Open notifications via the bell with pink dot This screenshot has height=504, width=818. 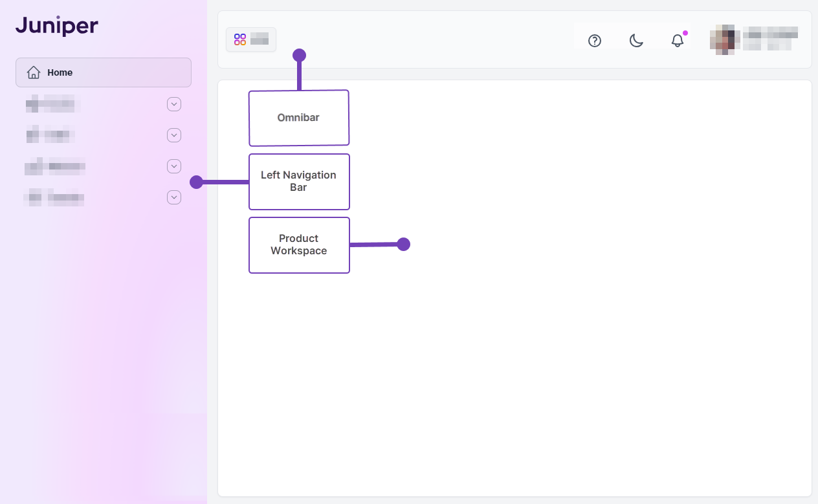pyautogui.click(x=677, y=40)
